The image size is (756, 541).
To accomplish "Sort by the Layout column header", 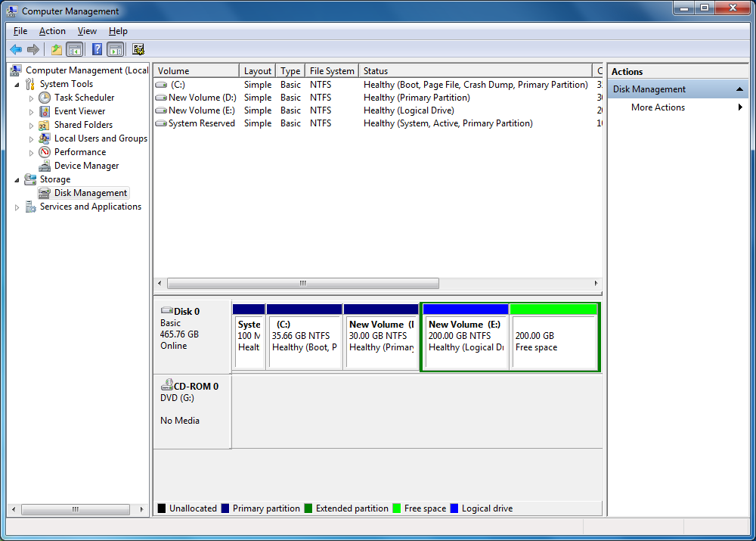I will [258, 71].
